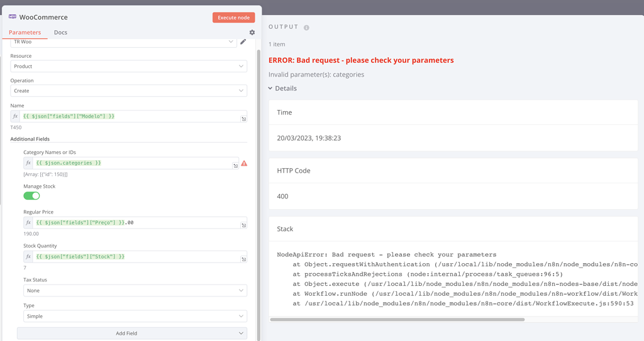Open the Operation dropdown showing Create
The image size is (644, 341).
click(x=128, y=91)
